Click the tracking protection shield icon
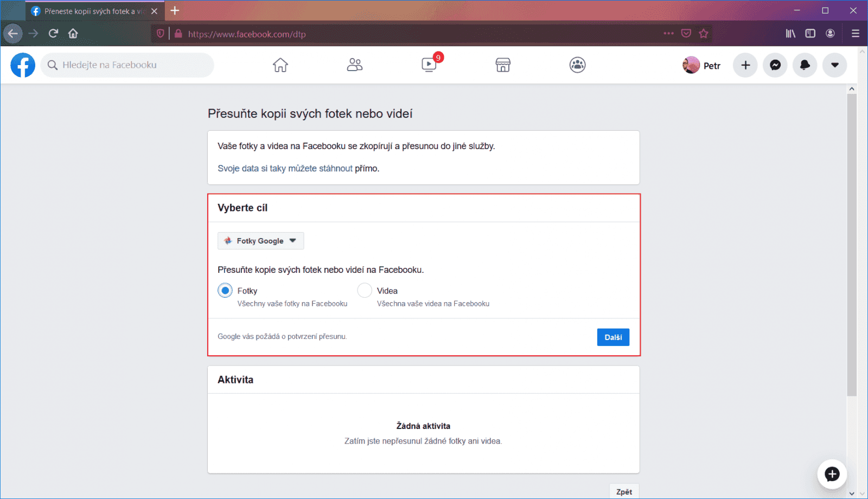Viewport: 868px width, 499px height. pyautogui.click(x=161, y=34)
